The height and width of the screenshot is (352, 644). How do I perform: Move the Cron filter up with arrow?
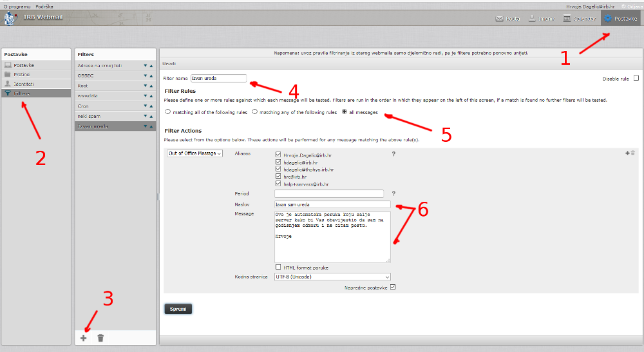(x=151, y=106)
